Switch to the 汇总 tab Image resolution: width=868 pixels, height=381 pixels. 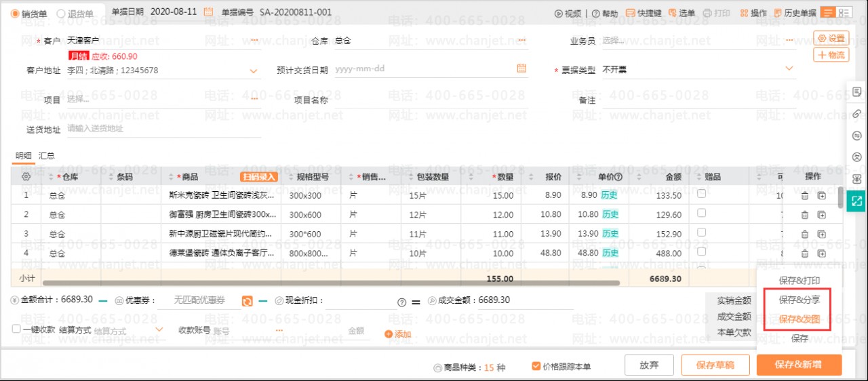pos(46,156)
